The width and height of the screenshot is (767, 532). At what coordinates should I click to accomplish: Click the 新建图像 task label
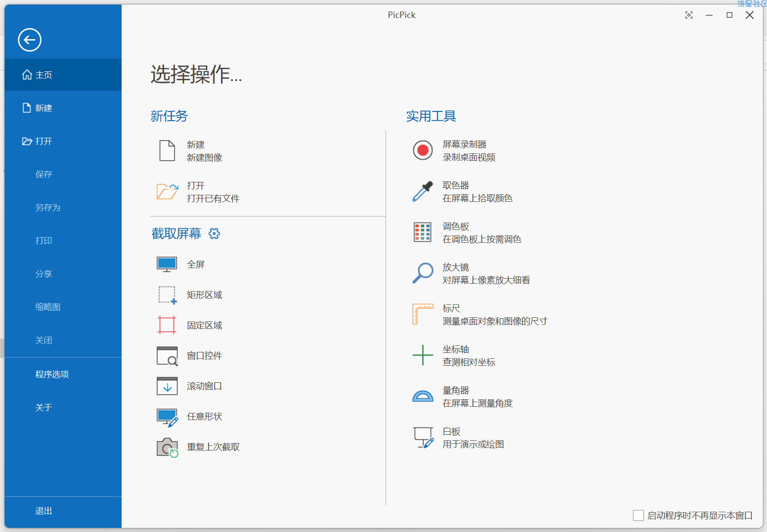click(x=205, y=158)
